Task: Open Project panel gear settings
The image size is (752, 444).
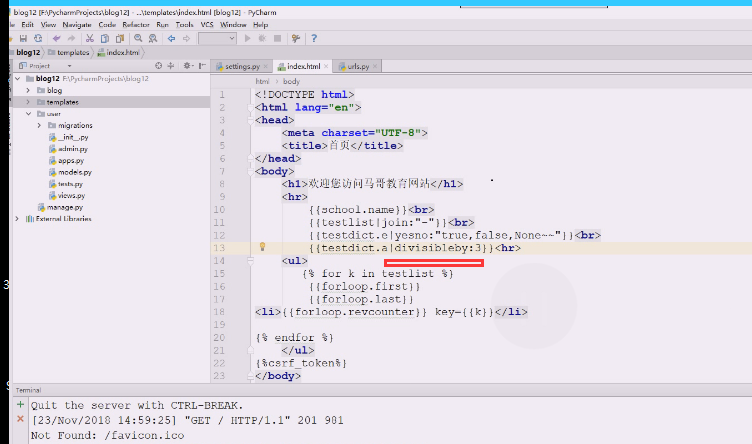Action: tap(188, 66)
